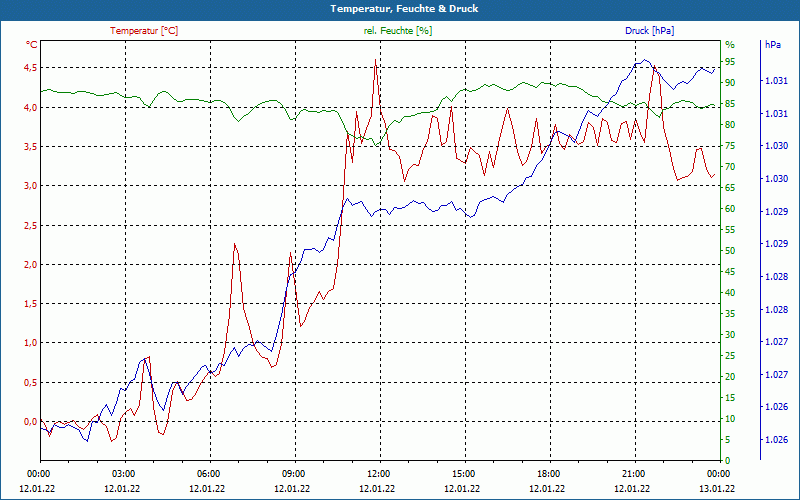Image resolution: width=800 pixels, height=500 pixels.
Task: Click the "75" humidity axis value
Action: tap(730, 145)
